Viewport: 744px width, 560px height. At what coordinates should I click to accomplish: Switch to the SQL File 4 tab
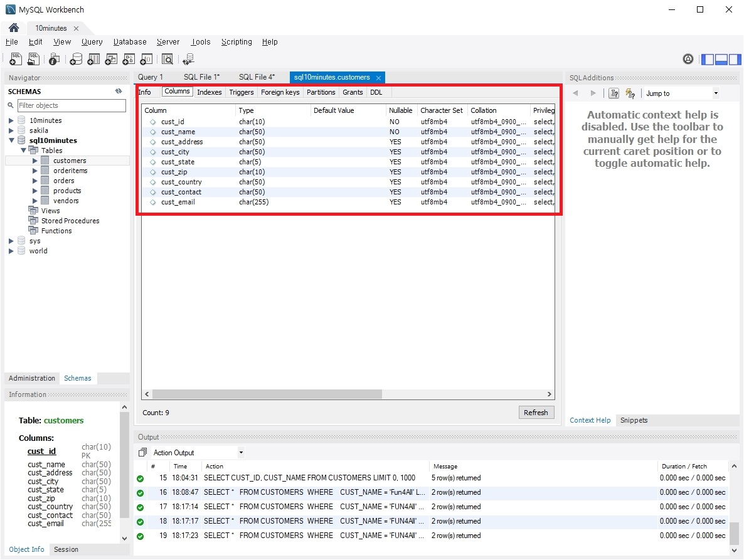coord(257,77)
